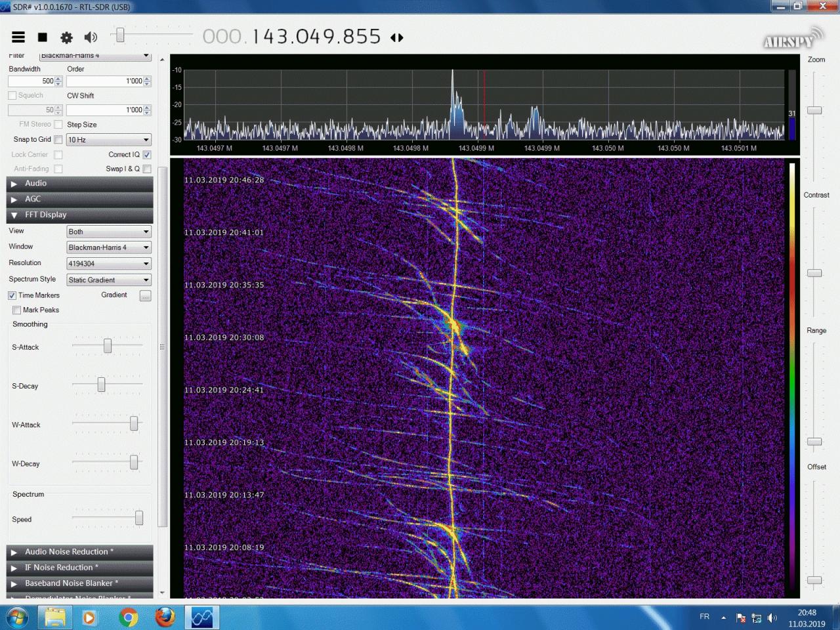
Task: Click the Order value field
Action: [105, 81]
